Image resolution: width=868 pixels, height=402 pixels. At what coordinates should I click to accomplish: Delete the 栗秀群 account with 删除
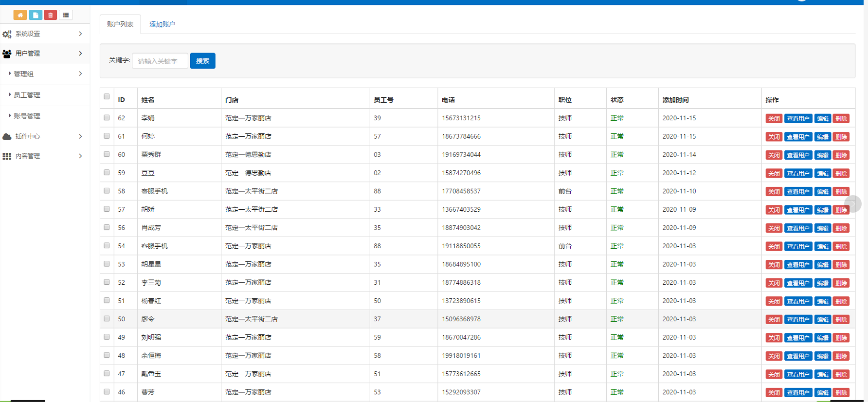pos(841,155)
